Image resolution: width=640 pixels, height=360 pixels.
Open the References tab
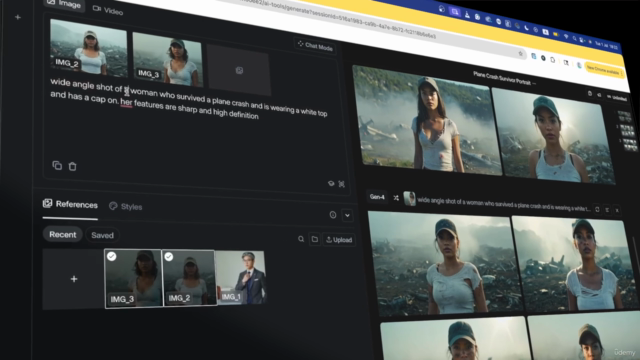coord(70,204)
